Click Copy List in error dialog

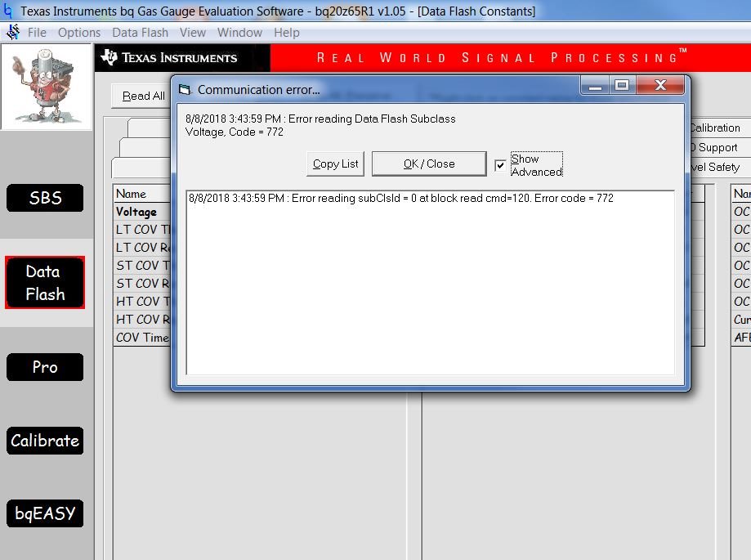point(335,164)
